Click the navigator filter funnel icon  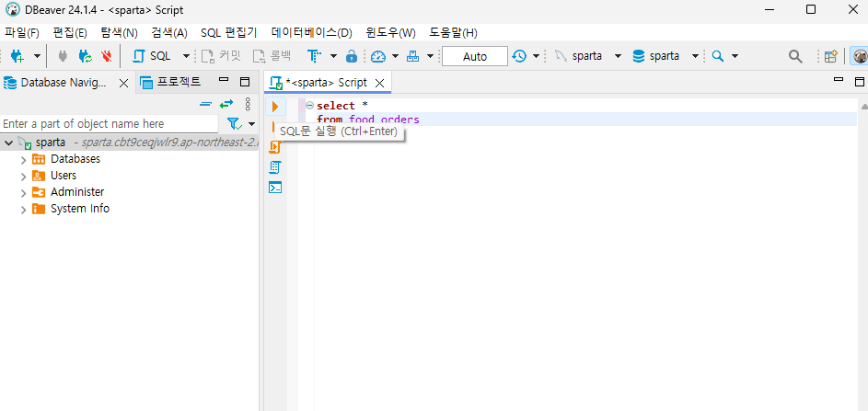click(235, 124)
